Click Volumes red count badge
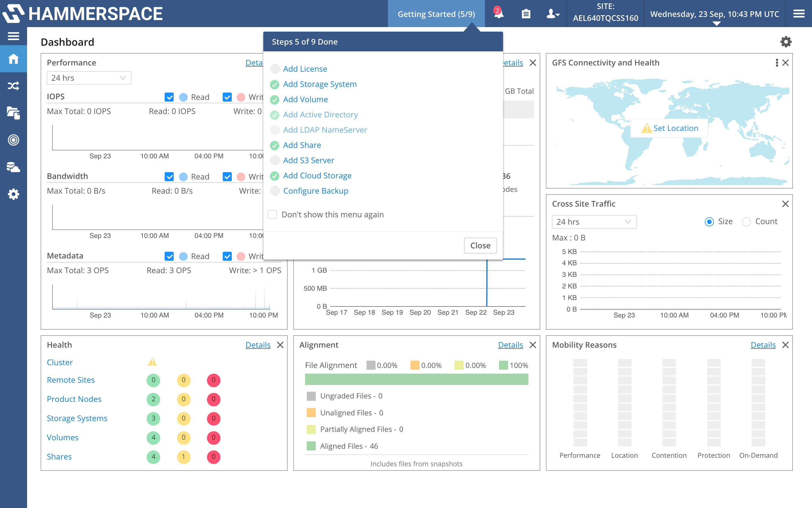This screenshot has height=508, width=812. (214, 437)
